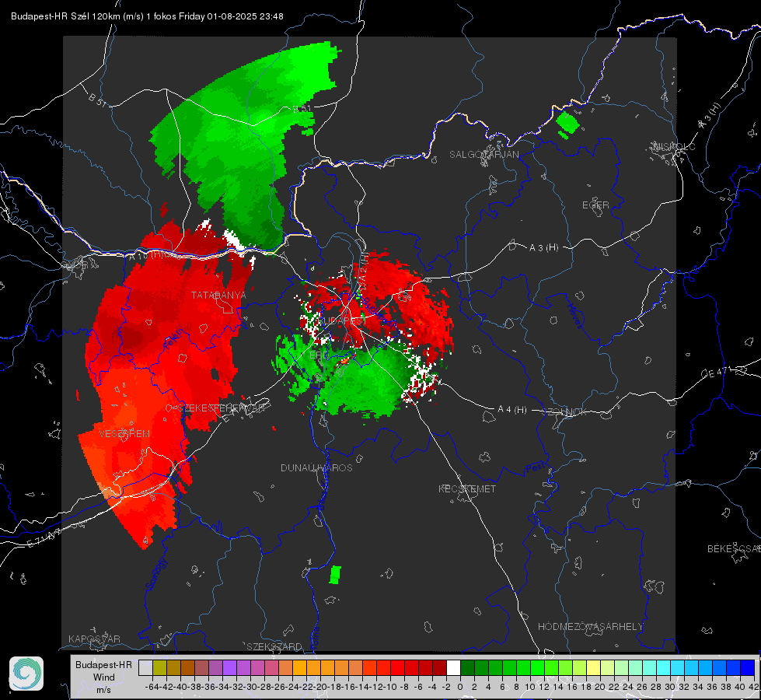Click the EGER city label
The height and width of the screenshot is (700, 761).
(x=595, y=205)
